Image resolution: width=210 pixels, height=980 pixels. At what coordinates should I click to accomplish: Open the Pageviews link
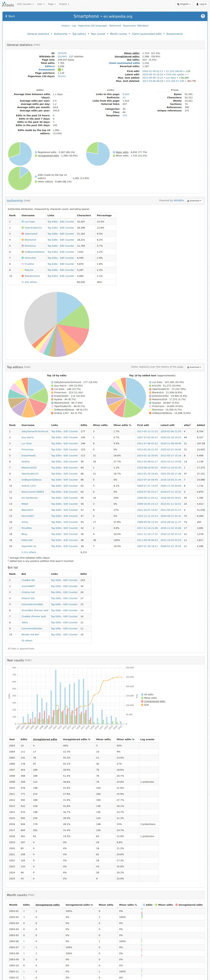(x=84, y=25)
